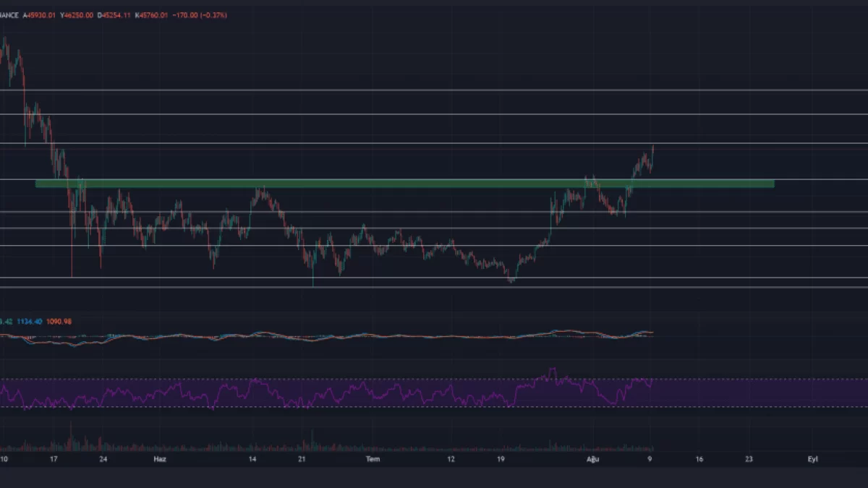The width and height of the screenshot is (868, 488).
Task: Click the upper dashed RSI band line
Action: (723, 379)
